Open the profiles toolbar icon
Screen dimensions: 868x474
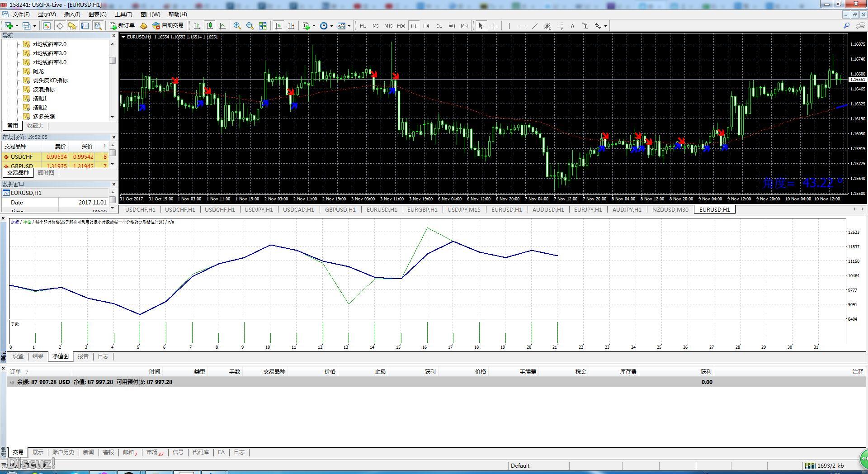[26, 26]
